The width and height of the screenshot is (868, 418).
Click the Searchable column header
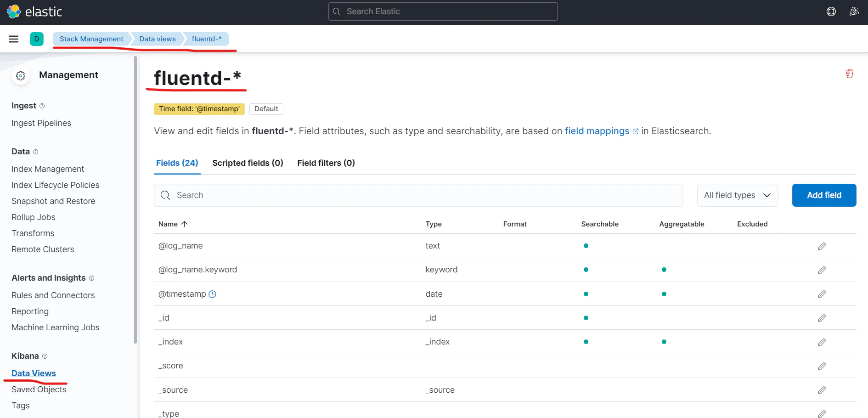pyautogui.click(x=600, y=224)
